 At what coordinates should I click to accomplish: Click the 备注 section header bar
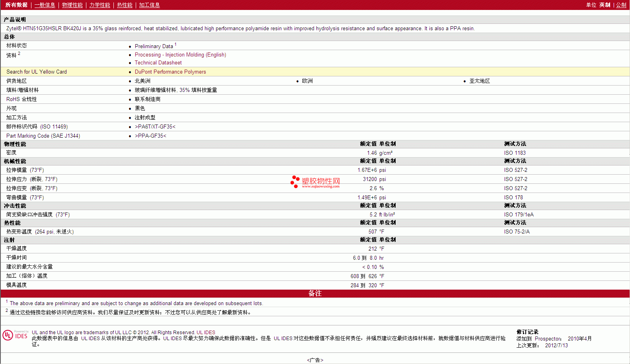coord(315,294)
